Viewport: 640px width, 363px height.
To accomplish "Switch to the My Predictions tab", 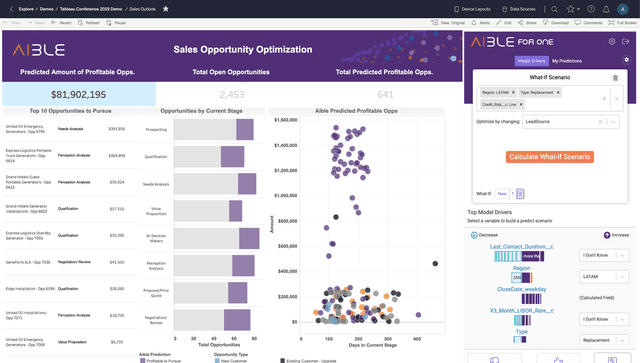I will pos(567,61).
